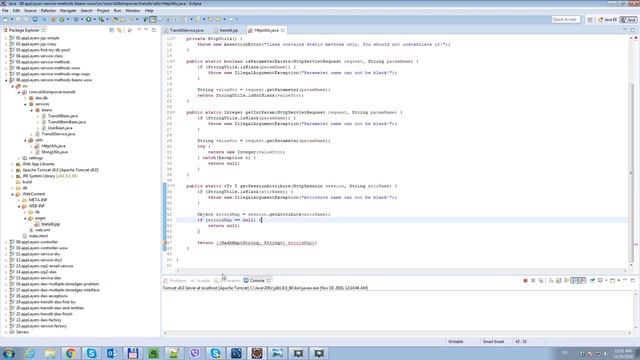This screenshot has height=360, width=640.
Task: Click the Debug toolbar icon
Action: (76, 19)
